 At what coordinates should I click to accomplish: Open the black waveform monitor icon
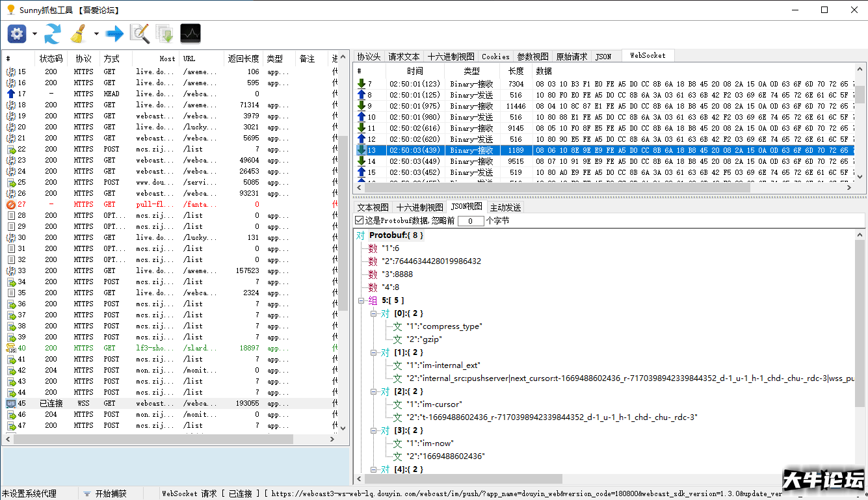pos(191,34)
